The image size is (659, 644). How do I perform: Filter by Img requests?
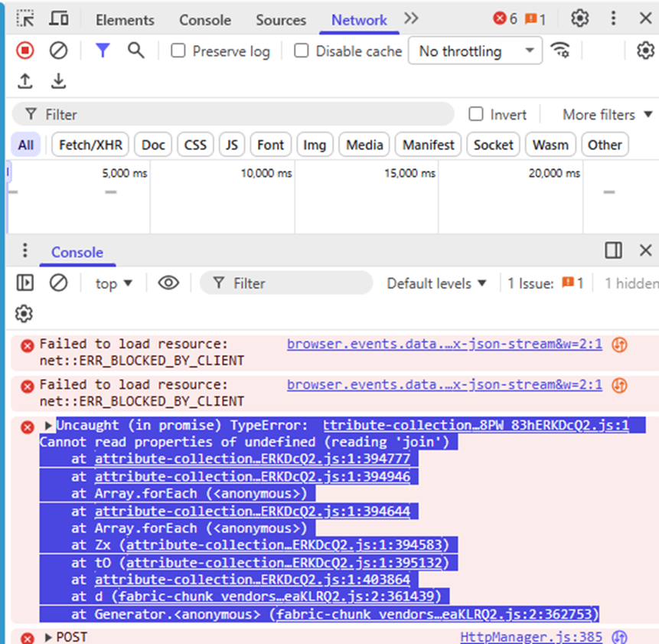pyautogui.click(x=315, y=145)
